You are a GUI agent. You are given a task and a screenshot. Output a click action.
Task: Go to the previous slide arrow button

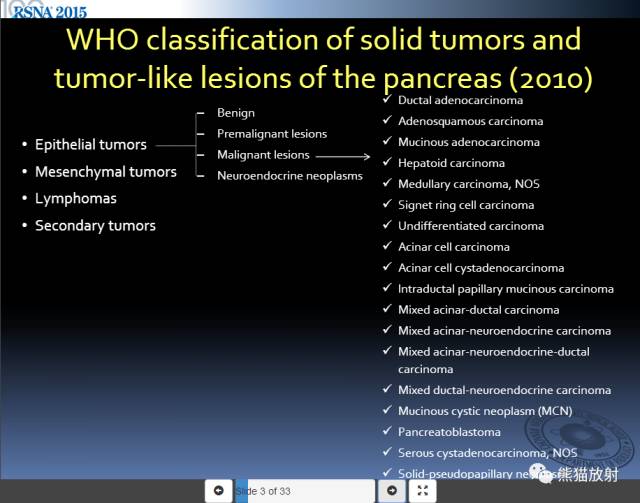218,490
